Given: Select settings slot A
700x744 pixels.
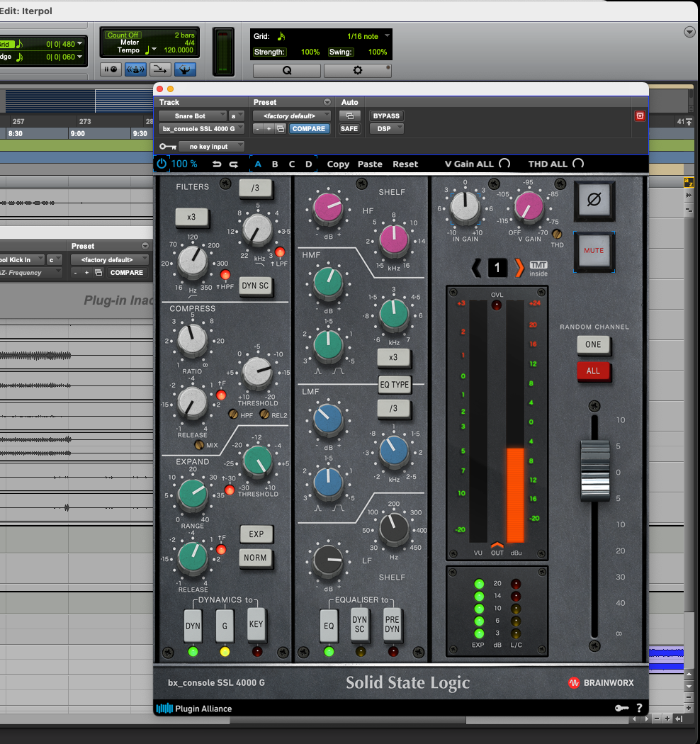Looking at the screenshot, I should point(258,164).
